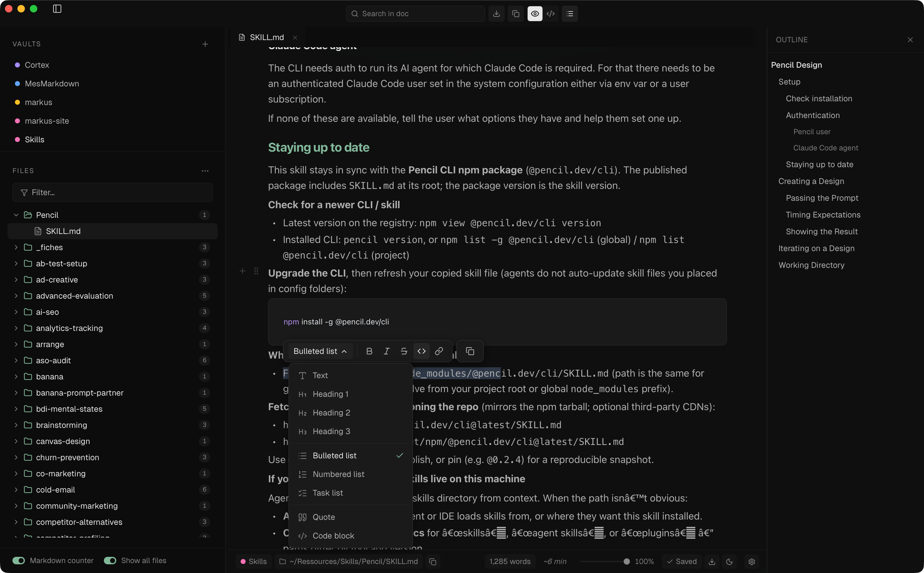Viewport: 924px width, 573px height.
Task: Jump to Working Directory in outline
Action: pos(811,265)
